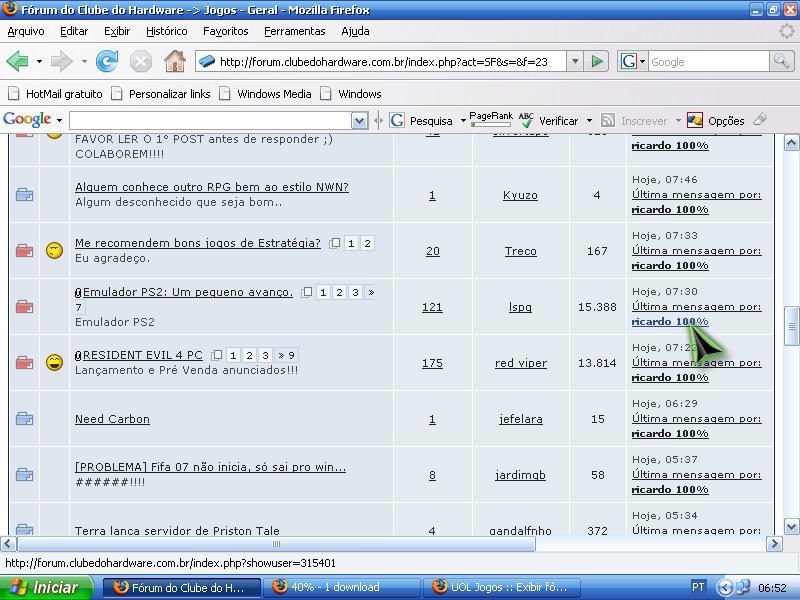
Task: Click the vertical scrollbar down arrow
Action: [791, 526]
